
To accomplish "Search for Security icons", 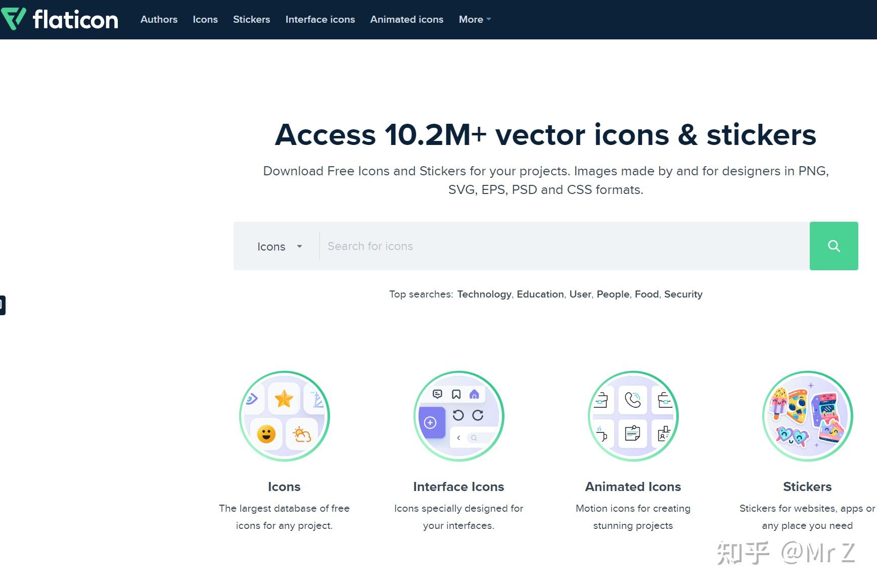I will 683,294.
